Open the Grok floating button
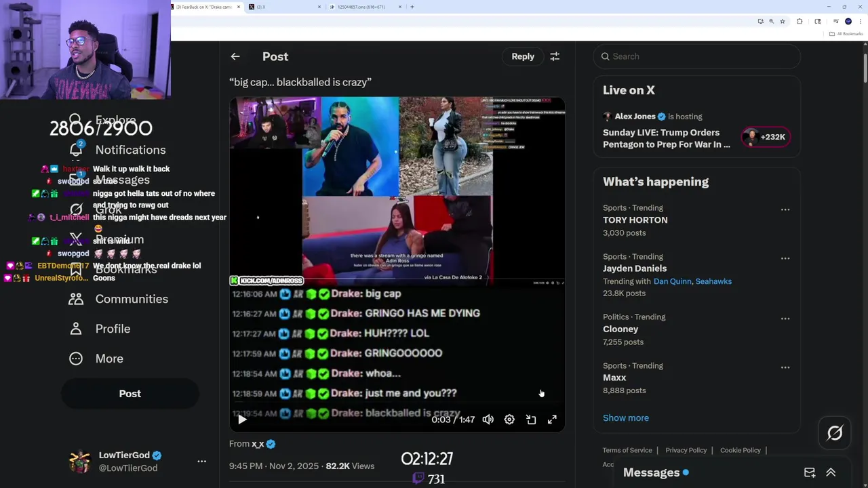 click(835, 433)
